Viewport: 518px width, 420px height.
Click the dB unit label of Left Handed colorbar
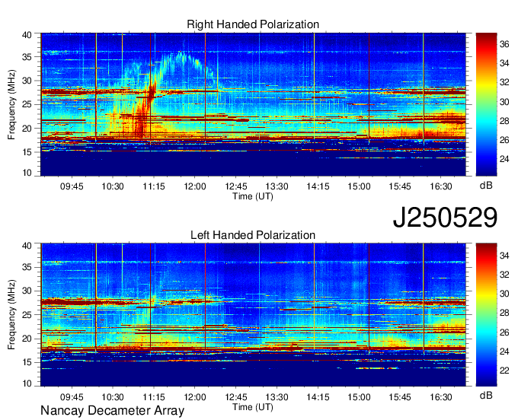coord(486,396)
